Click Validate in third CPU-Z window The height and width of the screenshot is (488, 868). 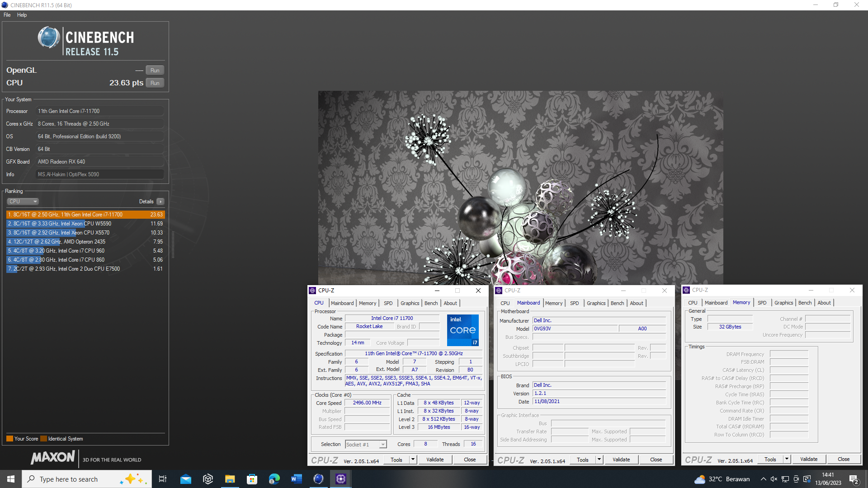coord(809,459)
